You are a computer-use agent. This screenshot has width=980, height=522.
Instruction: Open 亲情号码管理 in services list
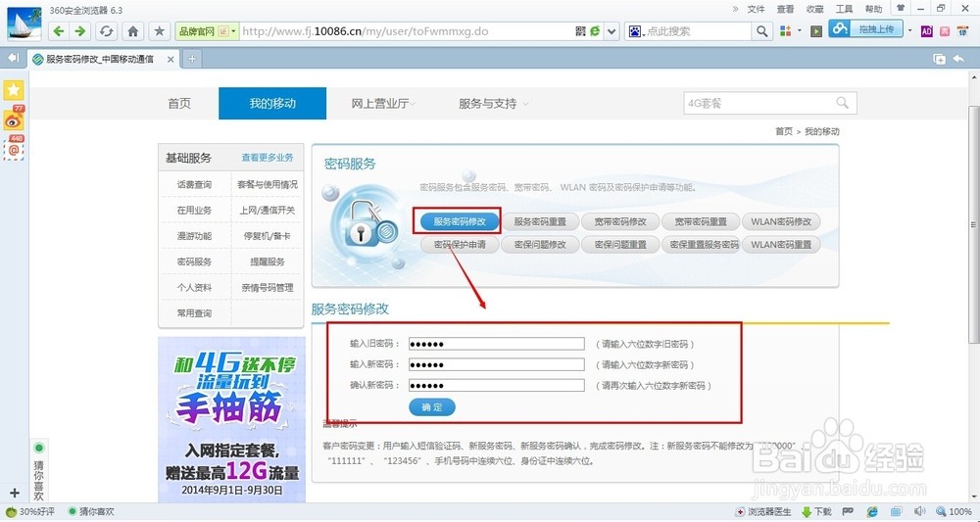(268, 288)
